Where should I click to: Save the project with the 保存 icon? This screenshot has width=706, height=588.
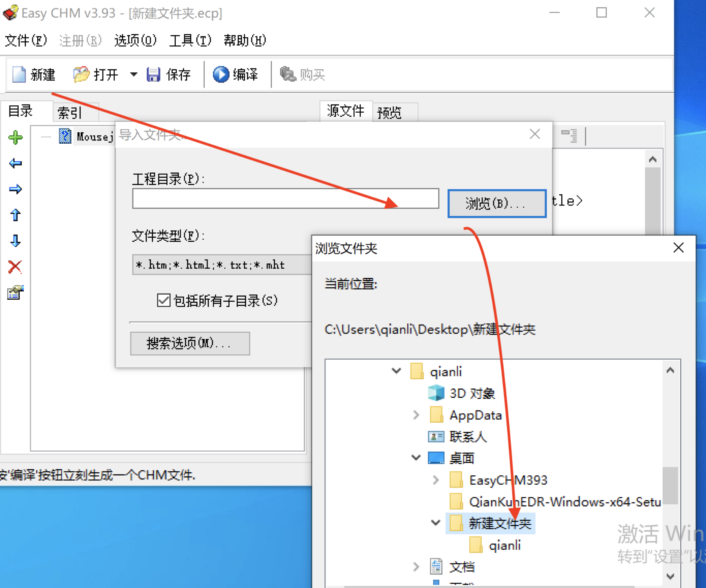[x=153, y=74]
